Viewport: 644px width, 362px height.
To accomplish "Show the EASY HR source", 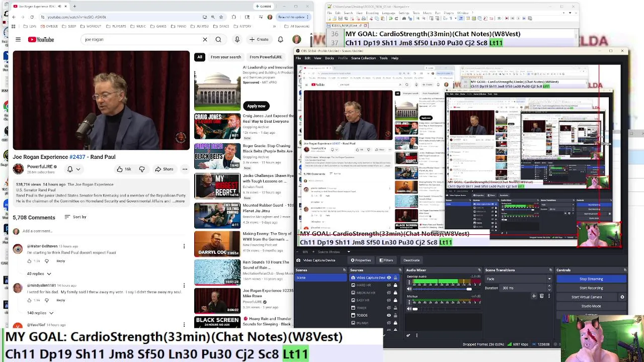I will pos(388,300).
